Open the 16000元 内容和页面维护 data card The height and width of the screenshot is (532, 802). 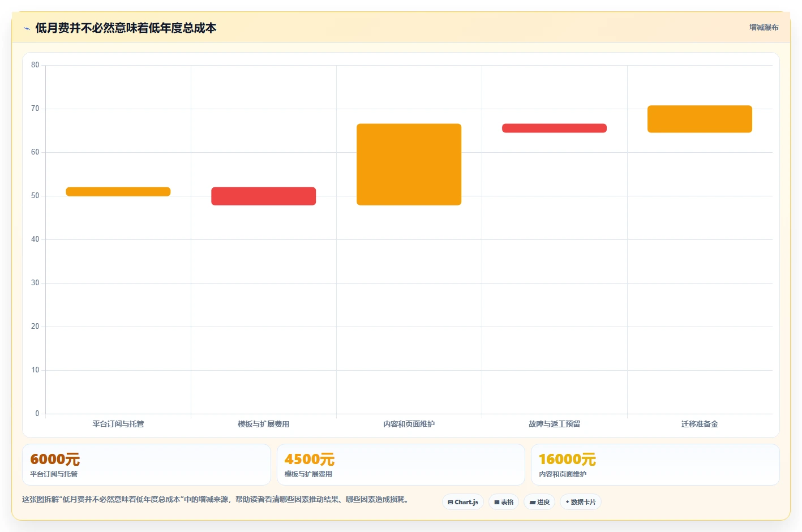point(655,465)
